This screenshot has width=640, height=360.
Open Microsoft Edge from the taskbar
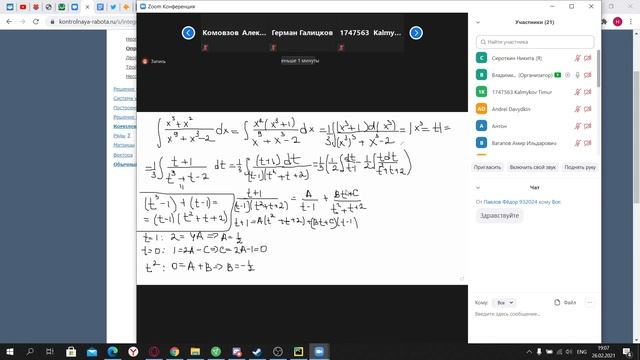tap(113, 351)
